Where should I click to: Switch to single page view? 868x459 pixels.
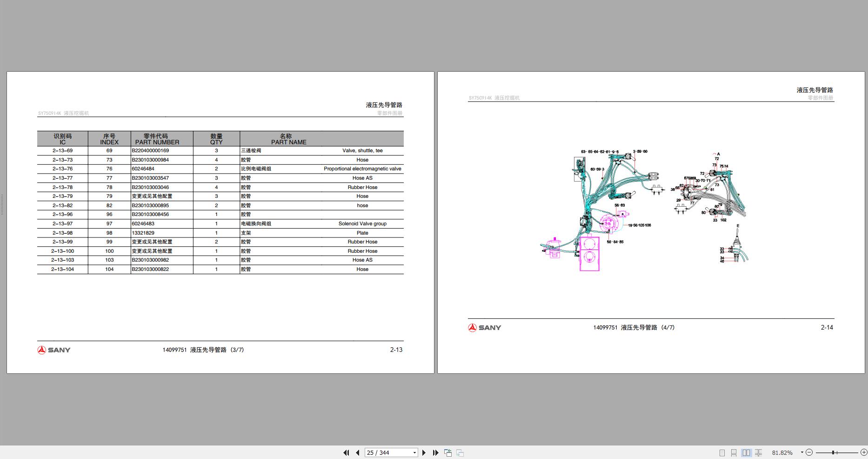point(722,452)
